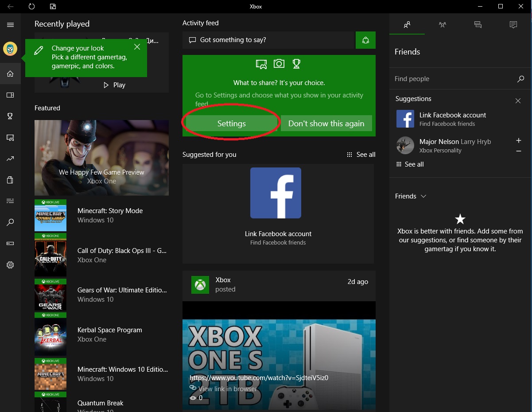Open the profile gamerpic avatar
The image size is (532, 412).
[x=10, y=49]
